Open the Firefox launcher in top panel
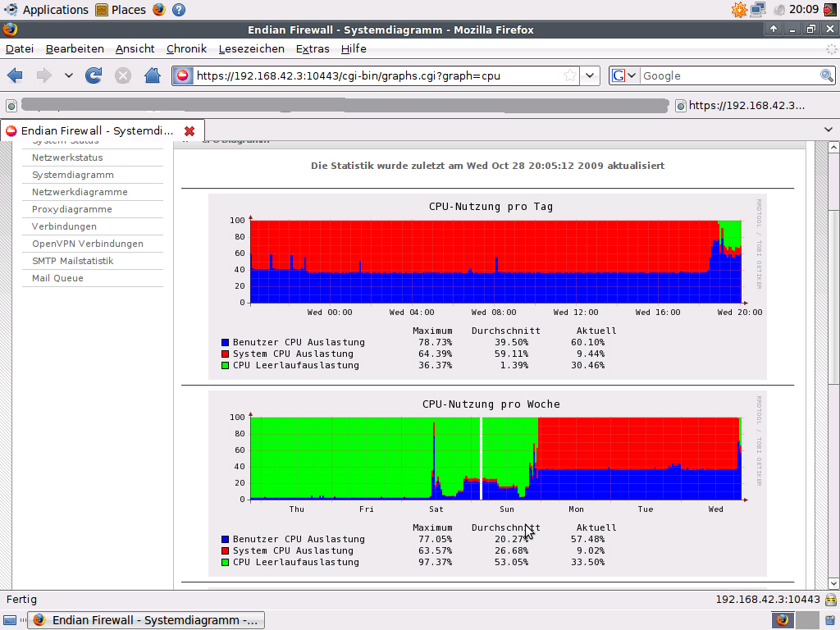Screen dimensions: 840x630 click(158, 10)
